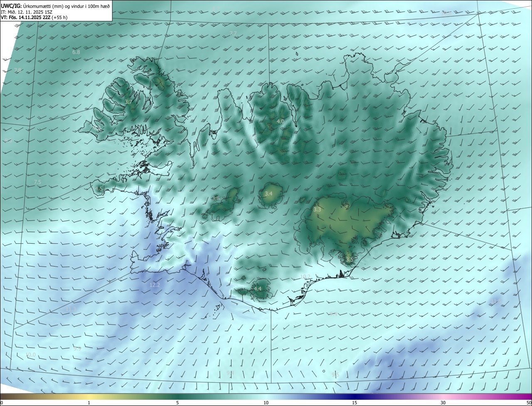Click the color scale tick label 1
The width and height of the screenshot is (532, 406).
click(x=89, y=403)
